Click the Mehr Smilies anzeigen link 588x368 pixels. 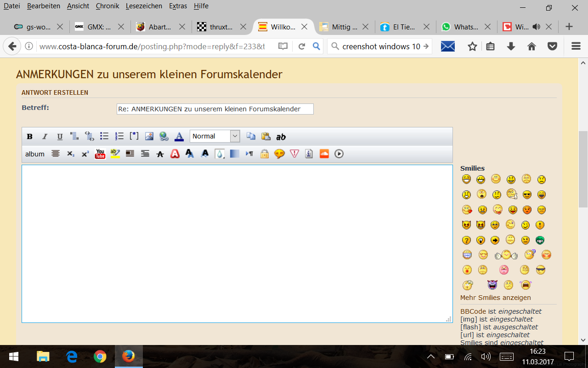(495, 298)
